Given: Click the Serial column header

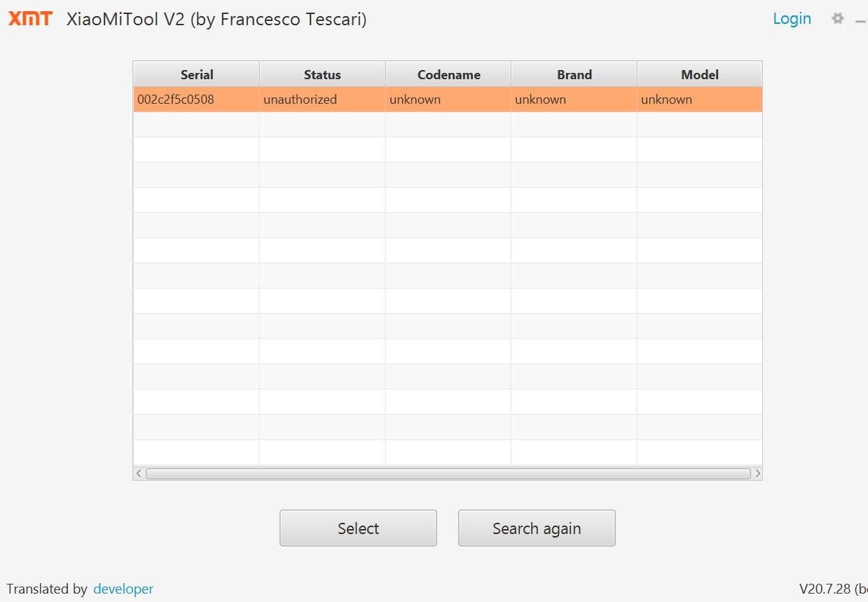Looking at the screenshot, I should tap(196, 74).
